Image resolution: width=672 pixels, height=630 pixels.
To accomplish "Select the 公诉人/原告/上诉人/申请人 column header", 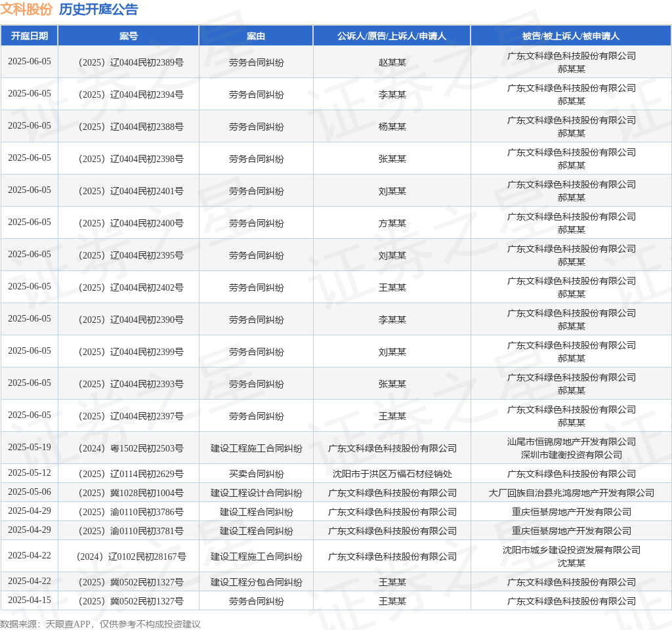I will coord(392,36).
